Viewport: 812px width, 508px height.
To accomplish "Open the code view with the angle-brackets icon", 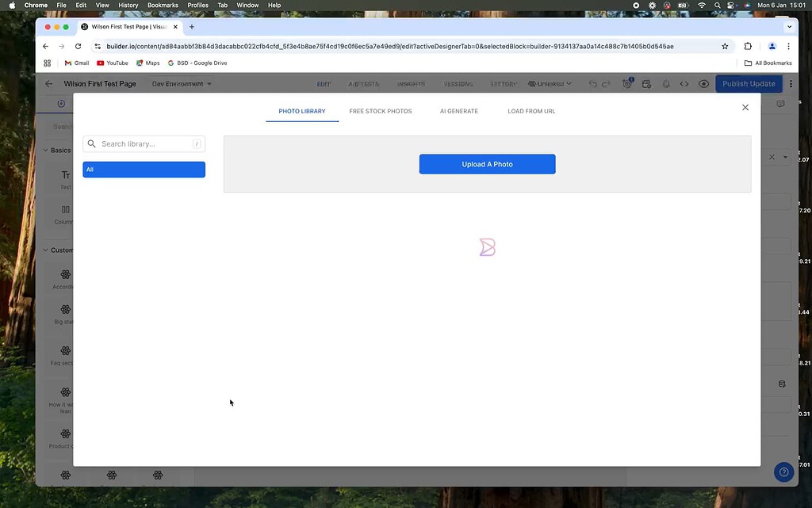I will [x=684, y=83].
